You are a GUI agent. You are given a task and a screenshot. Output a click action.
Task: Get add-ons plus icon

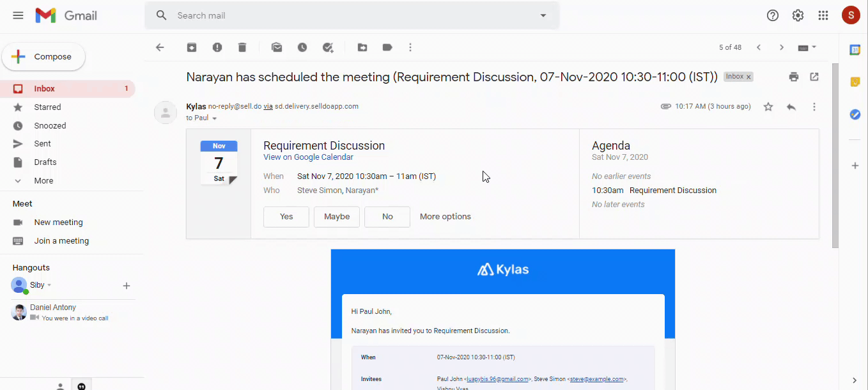[x=855, y=166]
